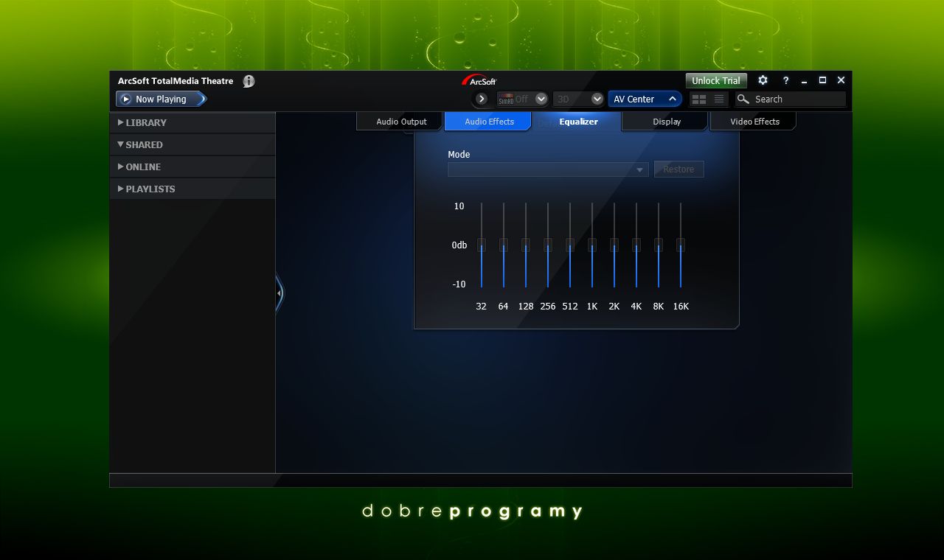Click the 512 Hz equalizer slider
The height and width of the screenshot is (560, 944).
click(570, 245)
